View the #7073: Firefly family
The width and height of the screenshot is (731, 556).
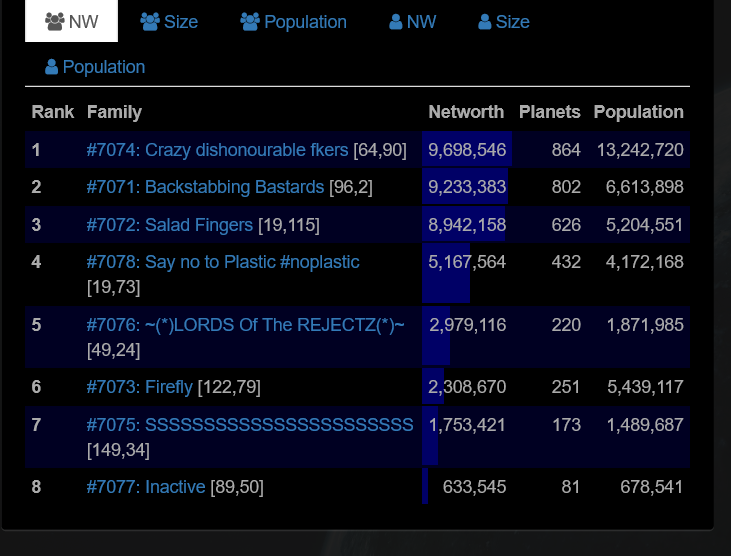click(140, 387)
